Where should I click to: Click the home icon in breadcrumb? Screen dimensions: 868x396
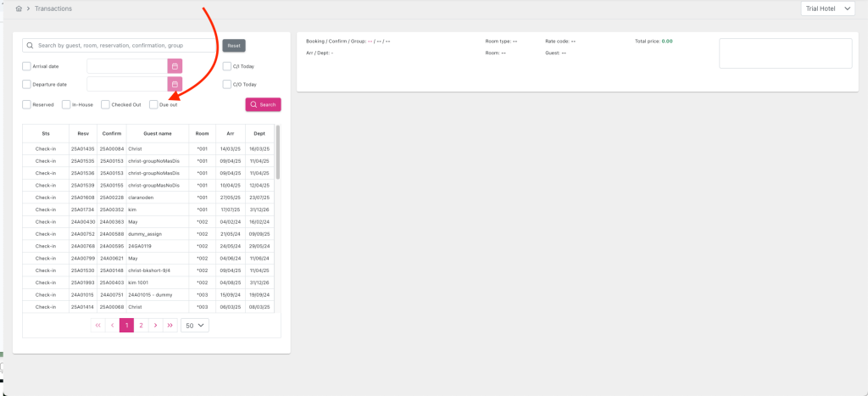(x=19, y=8)
